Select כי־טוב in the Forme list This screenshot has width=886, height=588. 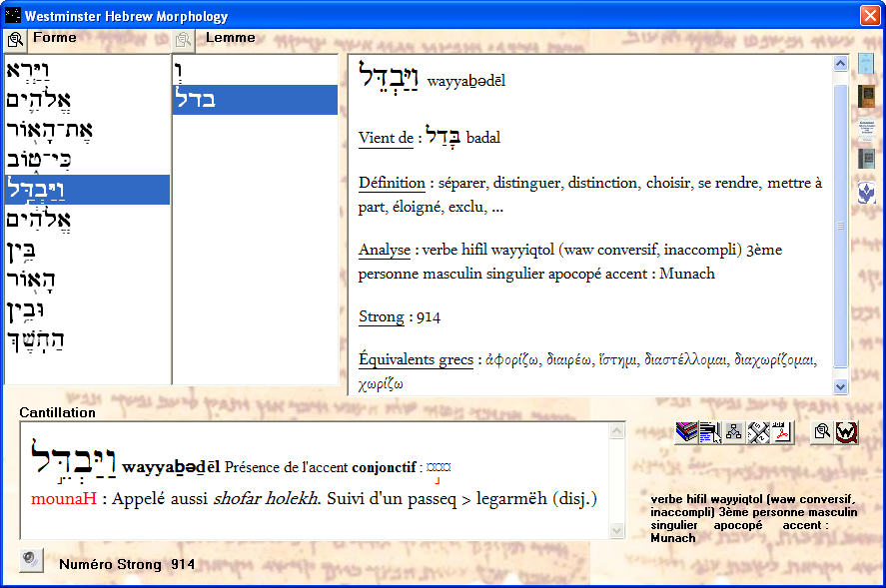87,161
